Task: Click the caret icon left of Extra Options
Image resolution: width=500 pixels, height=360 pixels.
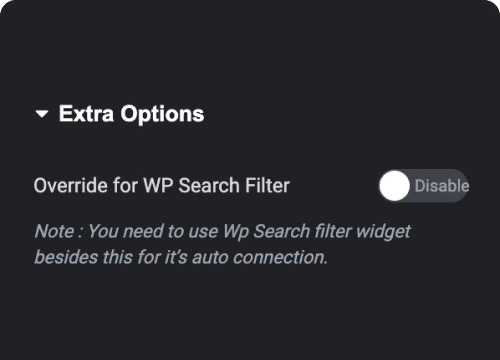Action: click(42, 114)
